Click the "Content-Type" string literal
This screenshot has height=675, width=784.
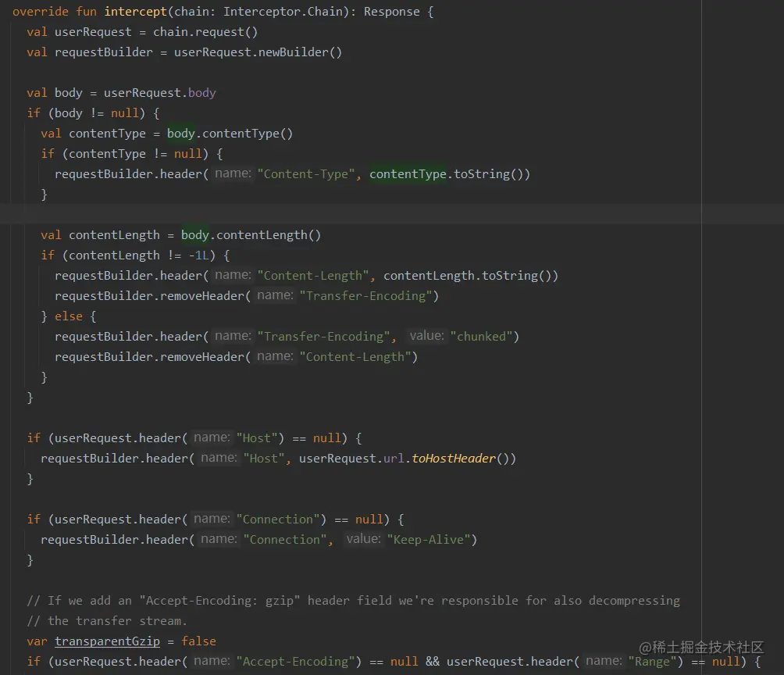(x=306, y=174)
